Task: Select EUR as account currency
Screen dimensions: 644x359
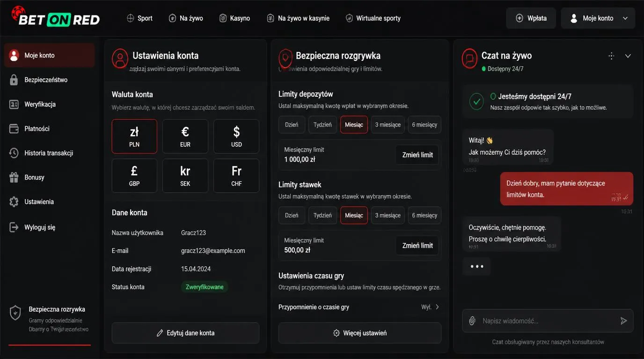Action: (x=185, y=136)
